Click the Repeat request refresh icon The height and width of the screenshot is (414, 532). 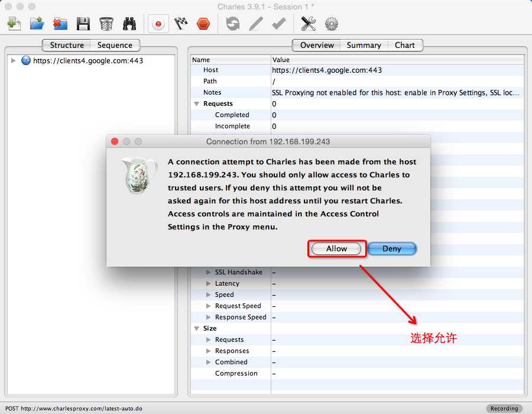[x=233, y=24]
